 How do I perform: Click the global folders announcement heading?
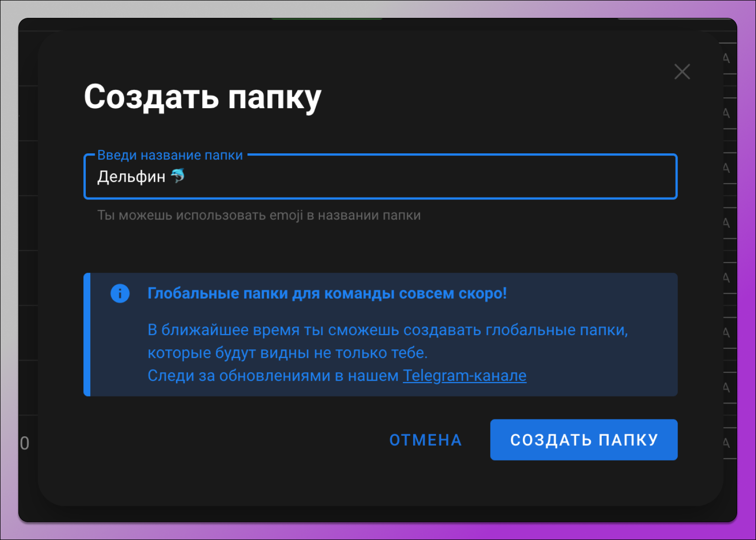[327, 293]
